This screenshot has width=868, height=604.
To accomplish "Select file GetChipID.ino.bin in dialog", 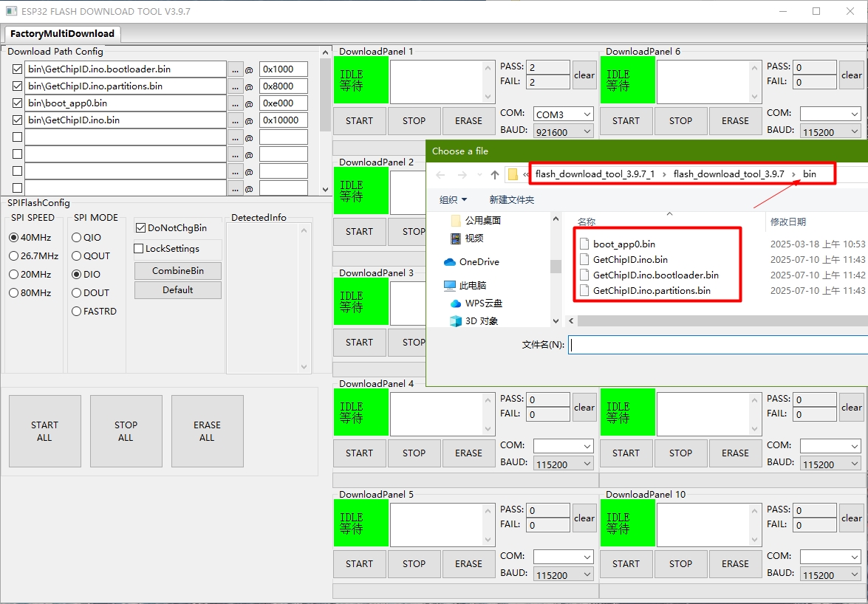I will (630, 259).
